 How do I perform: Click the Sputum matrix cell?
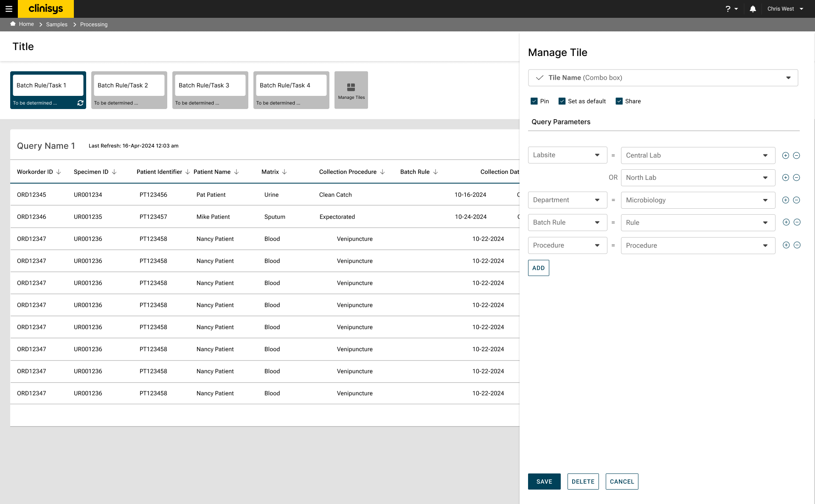pyautogui.click(x=275, y=217)
